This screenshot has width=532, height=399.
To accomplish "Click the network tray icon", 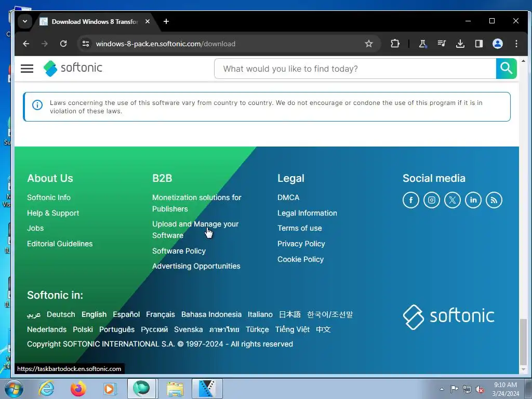I will (467, 390).
